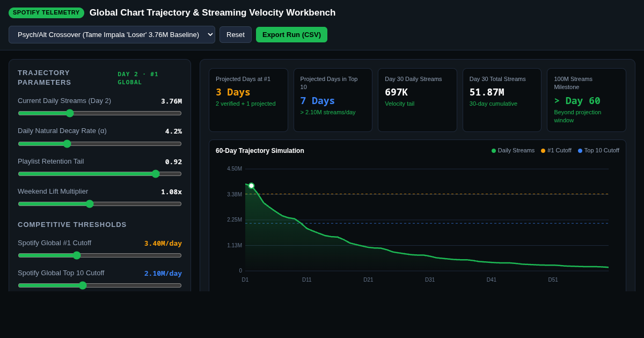Adjust the Spotify Global Top 10 Cutoff slider

[x=100, y=285]
